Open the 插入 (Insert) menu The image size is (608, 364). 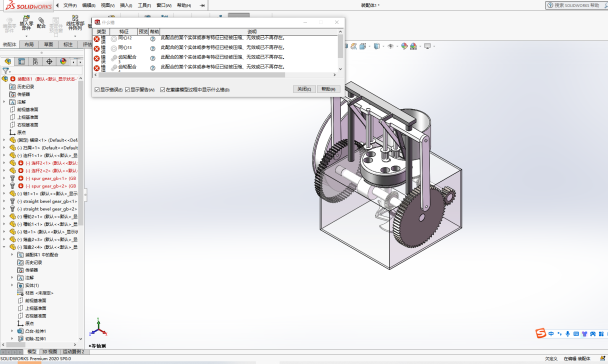[126, 5]
